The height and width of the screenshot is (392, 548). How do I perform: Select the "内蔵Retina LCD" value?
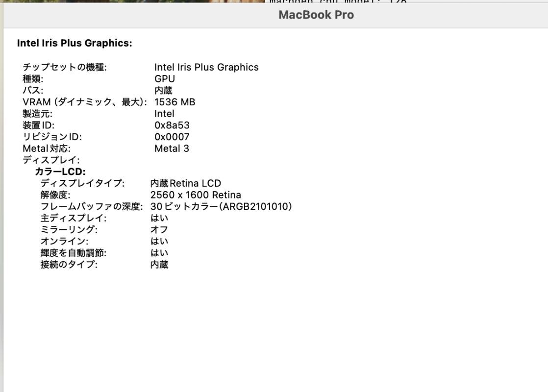pyautogui.click(x=186, y=183)
